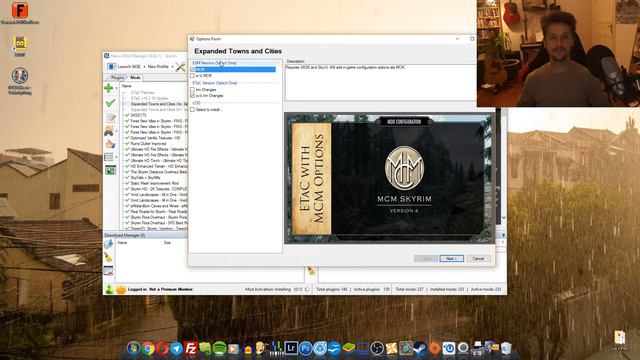Click the notepad edit mod icon
640x360 pixels.
(110, 118)
